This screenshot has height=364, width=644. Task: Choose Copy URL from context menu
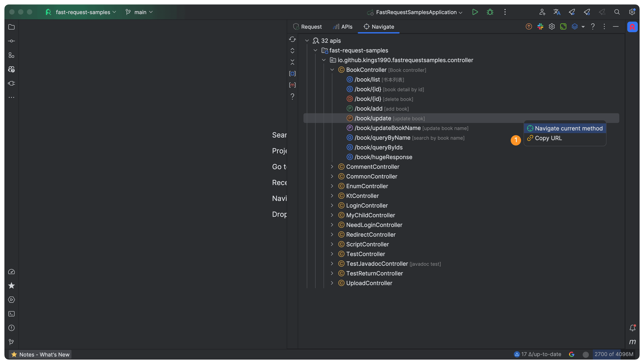548,138
